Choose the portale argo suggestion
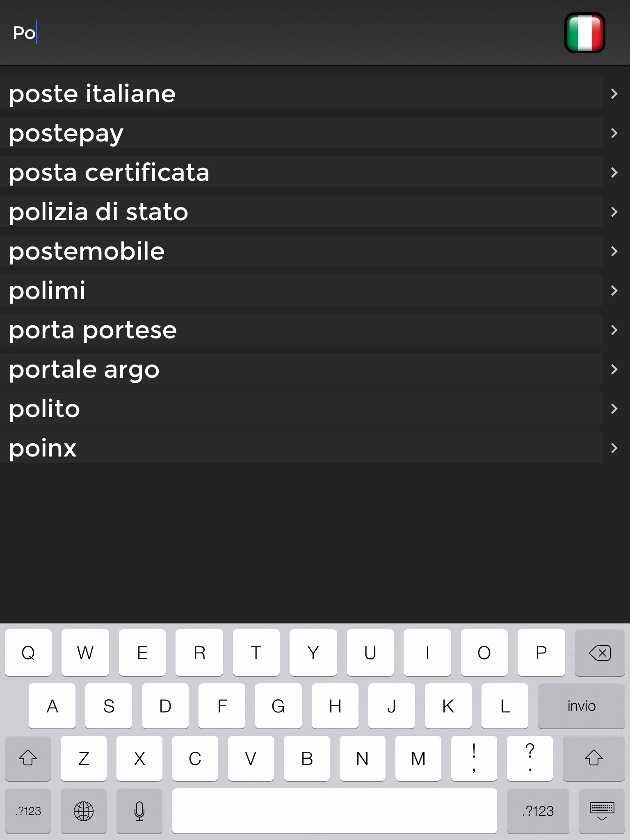Viewport: 630px width, 840px height. point(84,370)
